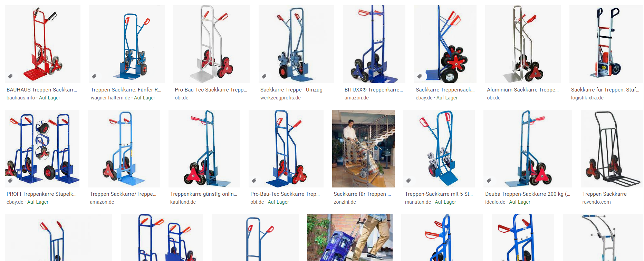Open BAUHAUS Treppen-Sackkarre title link
This screenshot has width=644, height=261.
point(42,90)
